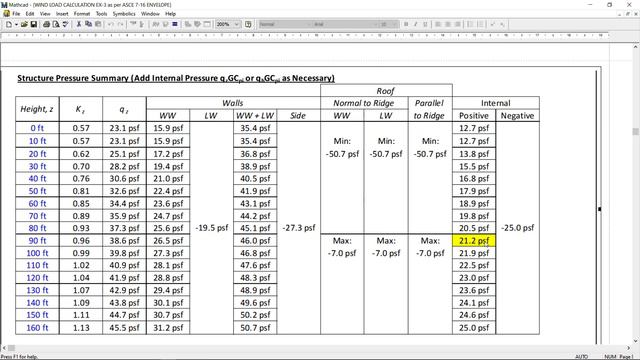Copy the selected region via toolbar
Viewport: 640px width, 360px height.
[x=88, y=24]
